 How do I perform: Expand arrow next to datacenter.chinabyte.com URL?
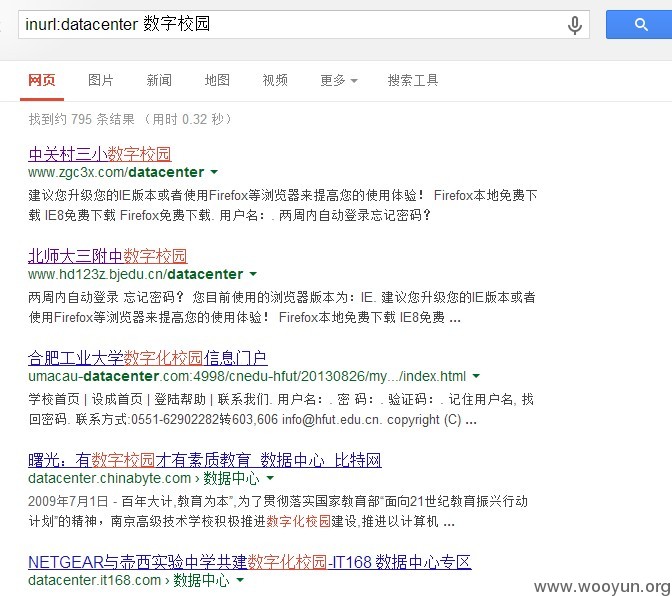pyautogui.click(x=270, y=478)
